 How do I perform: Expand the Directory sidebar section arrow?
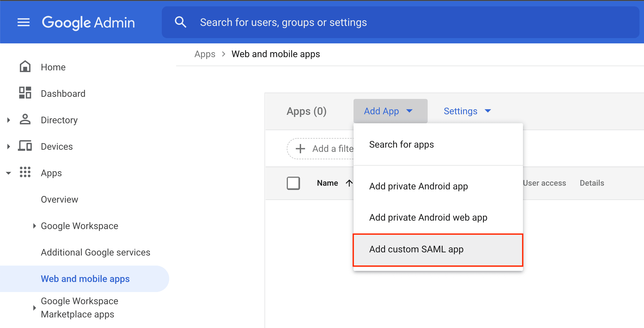[x=8, y=120]
